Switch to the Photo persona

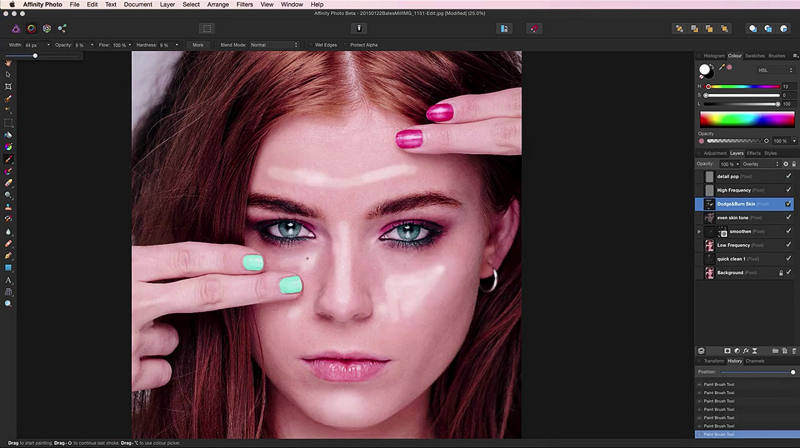click(16, 29)
